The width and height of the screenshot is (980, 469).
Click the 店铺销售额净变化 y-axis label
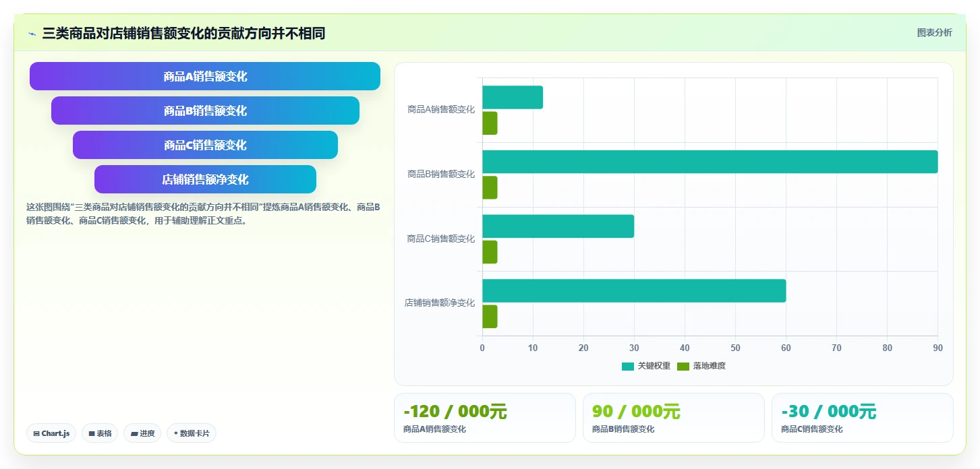440,303
